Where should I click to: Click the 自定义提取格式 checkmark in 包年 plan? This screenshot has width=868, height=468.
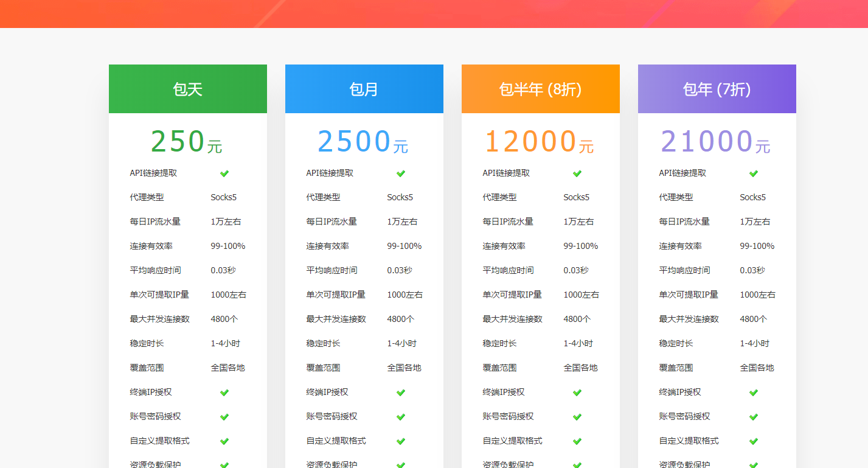click(x=754, y=441)
